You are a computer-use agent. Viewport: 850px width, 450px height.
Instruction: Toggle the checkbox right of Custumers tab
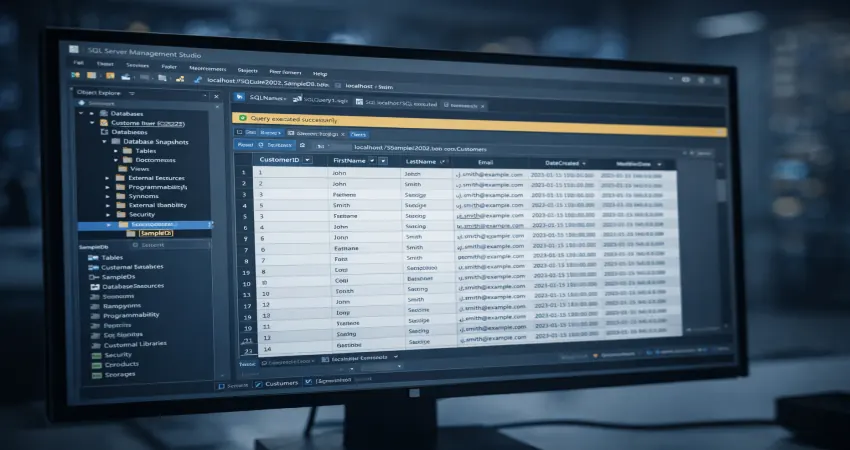pyautogui.click(x=308, y=382)
